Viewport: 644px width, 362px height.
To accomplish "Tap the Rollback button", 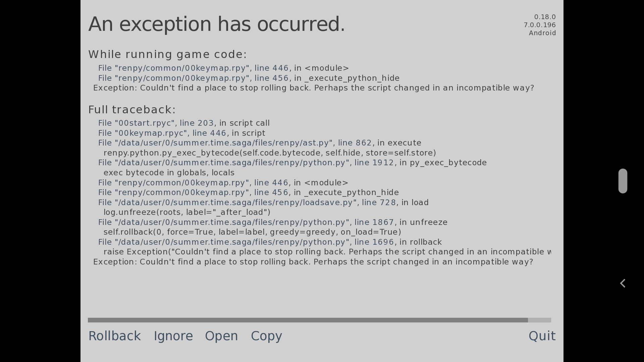I will [x=114, y=336].
